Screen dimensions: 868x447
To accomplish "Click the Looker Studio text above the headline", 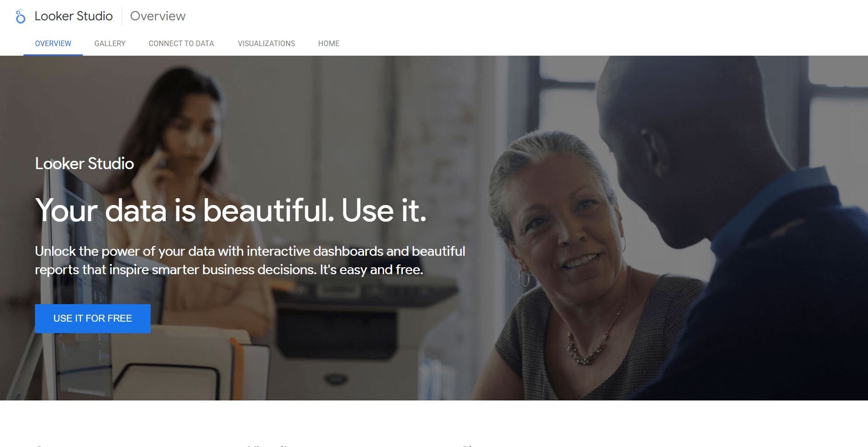I will (84, 164).
